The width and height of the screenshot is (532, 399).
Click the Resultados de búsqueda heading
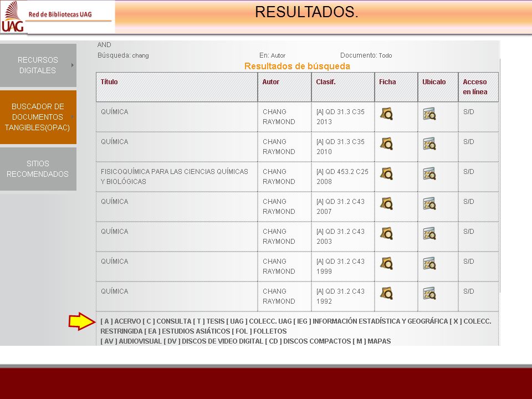(297, 66)
